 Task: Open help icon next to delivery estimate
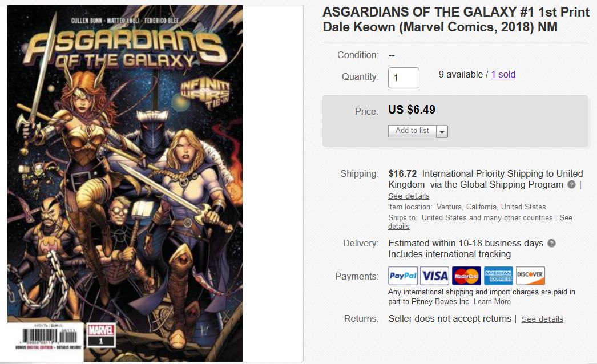(551, 243)
